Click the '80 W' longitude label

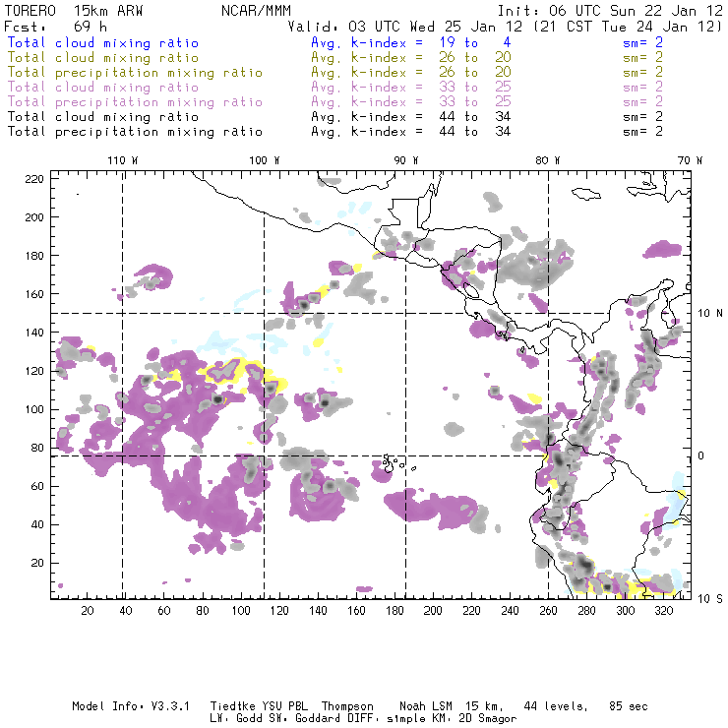pos(547,160)
